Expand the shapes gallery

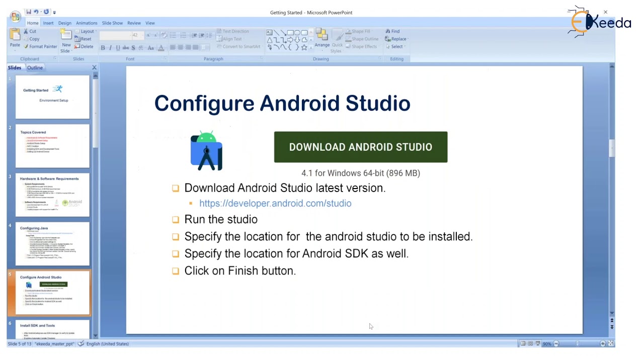coord(311,47)
